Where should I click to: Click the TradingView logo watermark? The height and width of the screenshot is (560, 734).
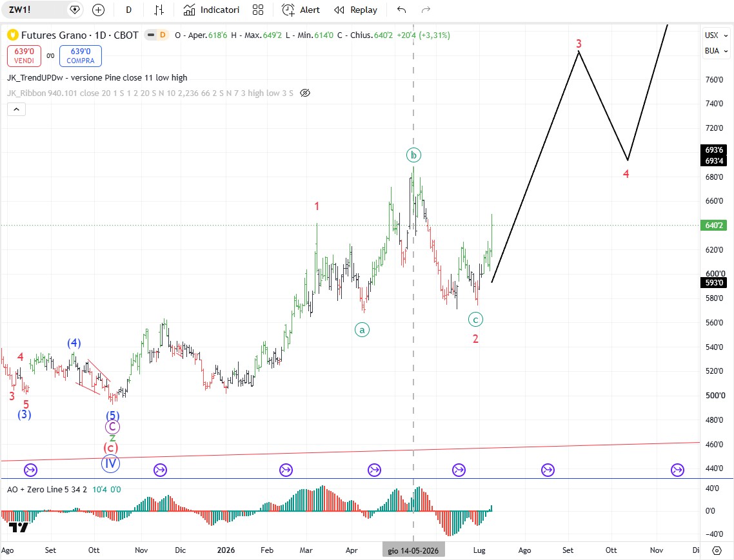19,528
